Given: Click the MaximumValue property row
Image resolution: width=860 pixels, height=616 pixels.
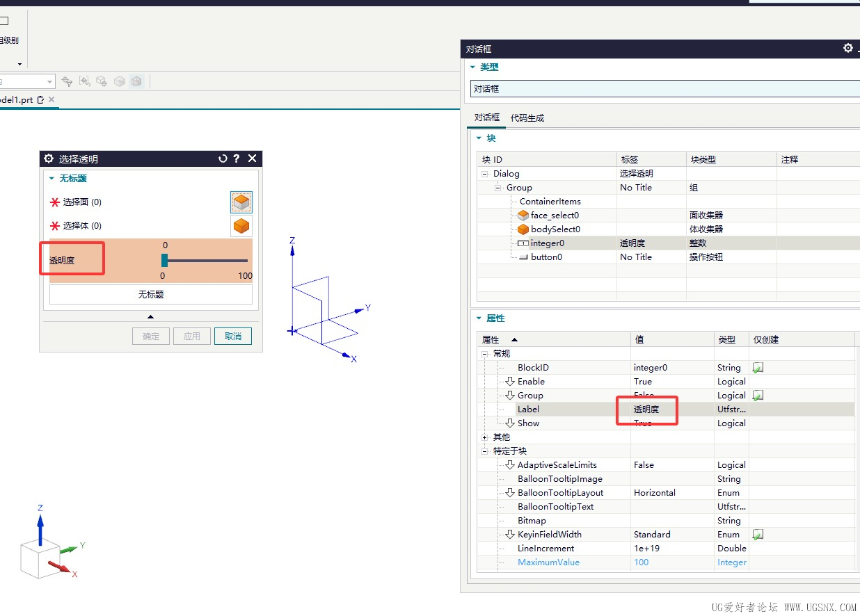Looking at the screenshot, I should (x=666, y=562).
